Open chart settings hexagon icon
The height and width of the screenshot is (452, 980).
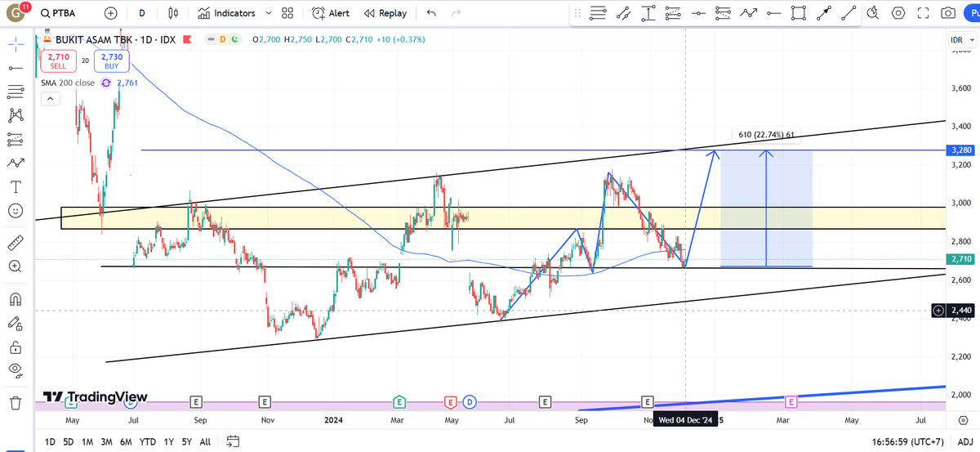click(x=898, y=13)
